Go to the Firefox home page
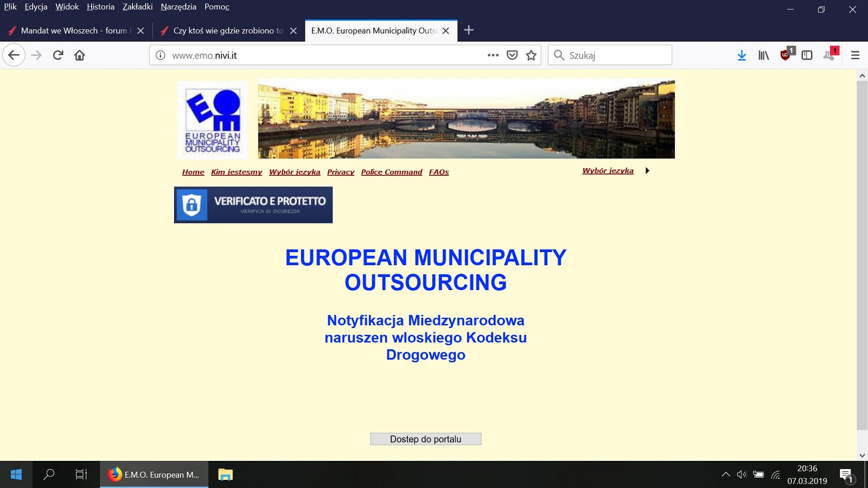Screen dimensions: 868x488 point(80,55)
